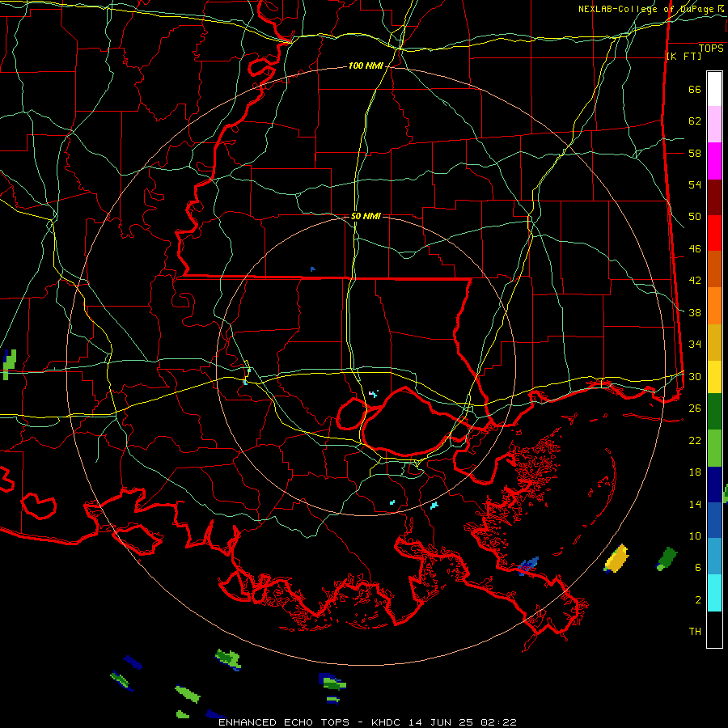Screen dimensions: 728x728
Task: Click the white swatch in the tops legend
Action: pos(714,89)
